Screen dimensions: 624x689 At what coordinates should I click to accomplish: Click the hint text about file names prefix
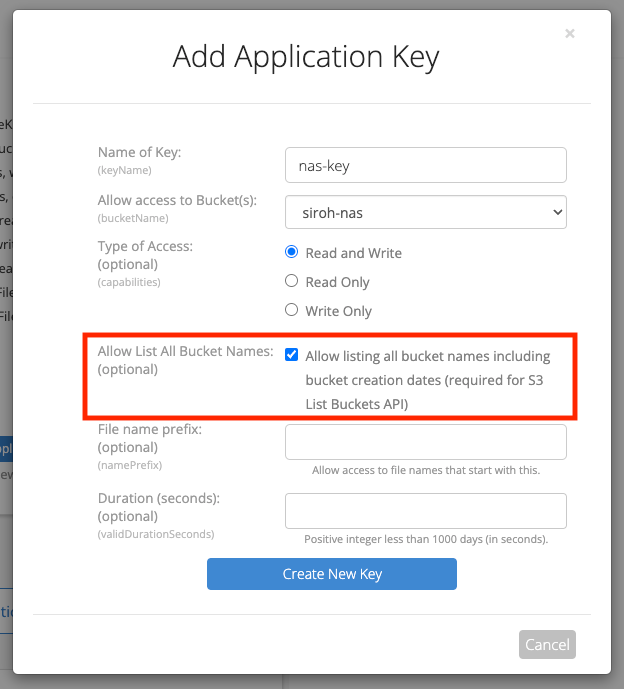pos(426,470)
